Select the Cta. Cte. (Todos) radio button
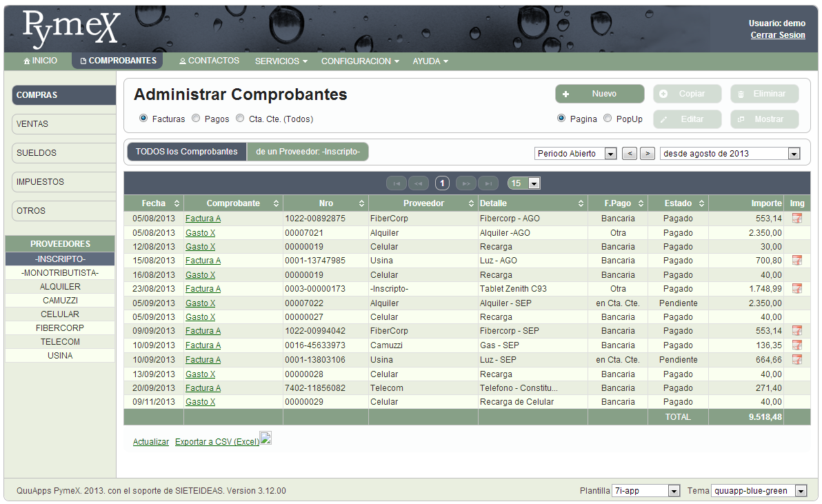Image resolution: width=822 pixels, height=504 pixels. (240, 119)
